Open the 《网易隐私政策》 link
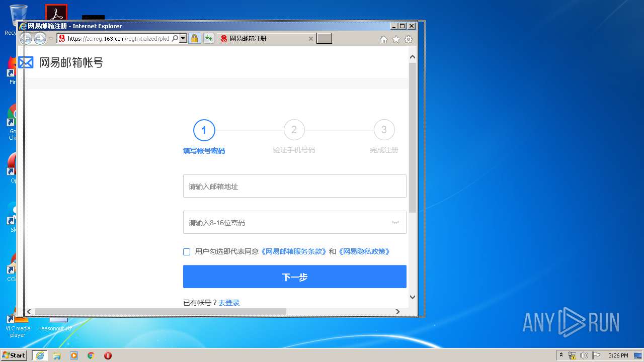 point(364,251)
